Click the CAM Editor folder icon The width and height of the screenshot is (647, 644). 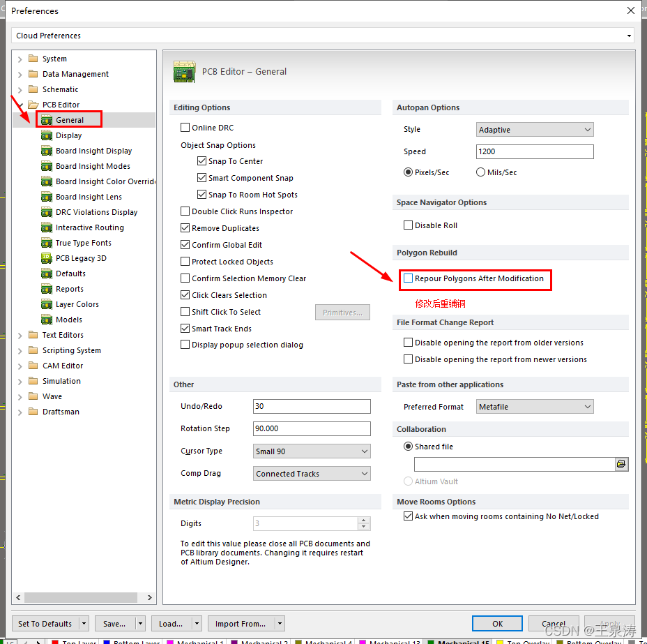click(x=33, y=366)
